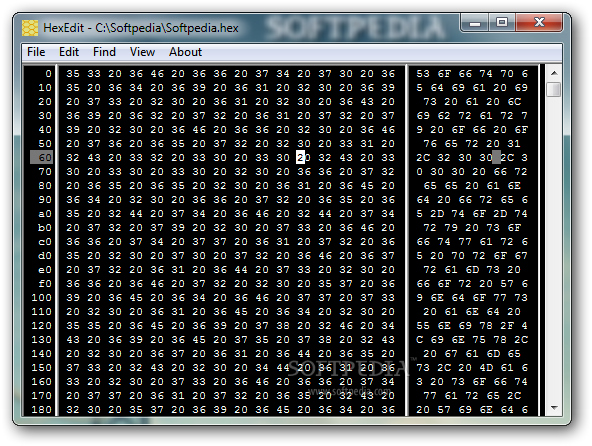Click offset label 90
This screenshot has height=446, width=592.
pyautogui.click(x=45, y=199)
